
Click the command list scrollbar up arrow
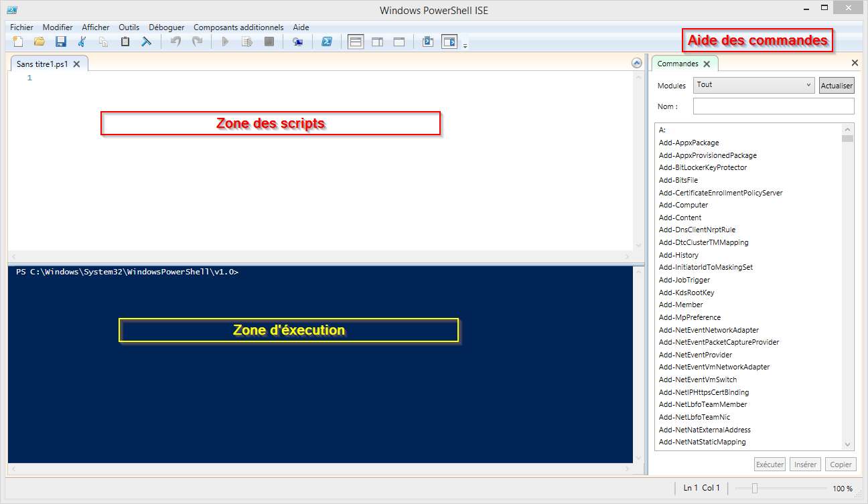click(848, 130)
